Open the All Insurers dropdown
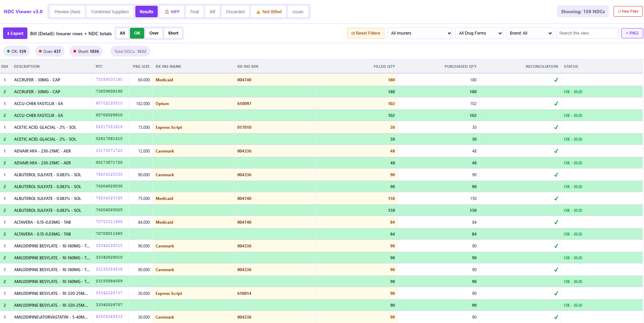Image resolution: width=644 pixels, height=323 pixels. [420, 33]
